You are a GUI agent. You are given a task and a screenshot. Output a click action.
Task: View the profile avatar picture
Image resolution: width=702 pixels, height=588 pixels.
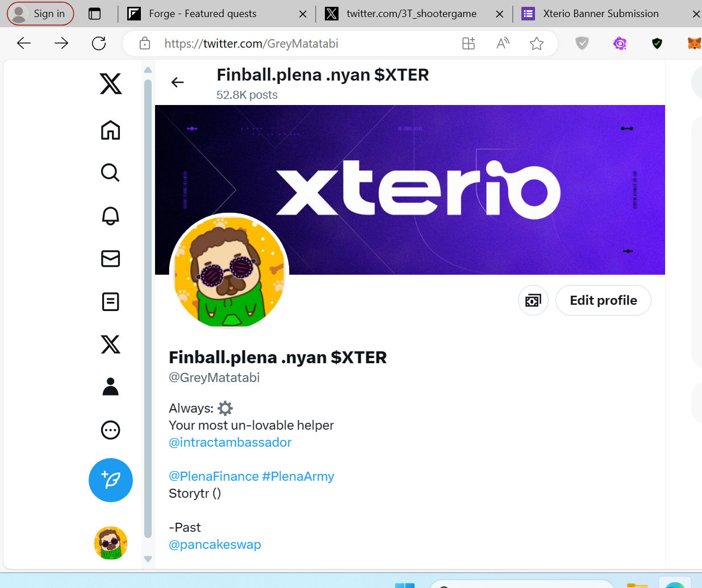(x=229, y=272)
